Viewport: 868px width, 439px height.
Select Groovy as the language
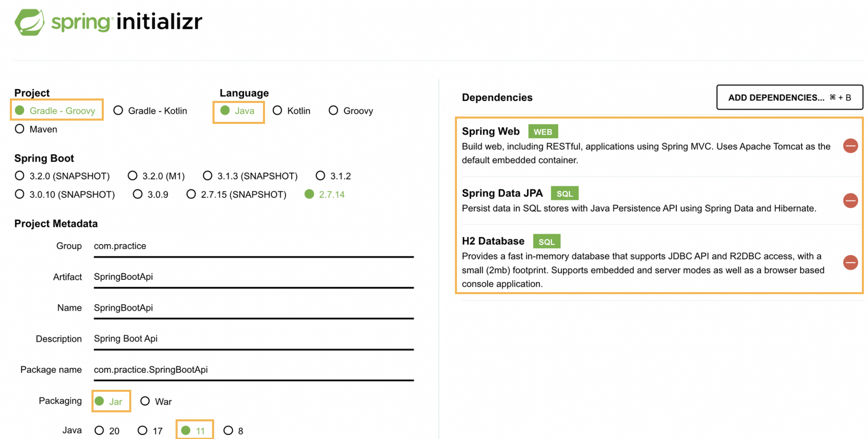pyautogui.click(x=333, y=111)
